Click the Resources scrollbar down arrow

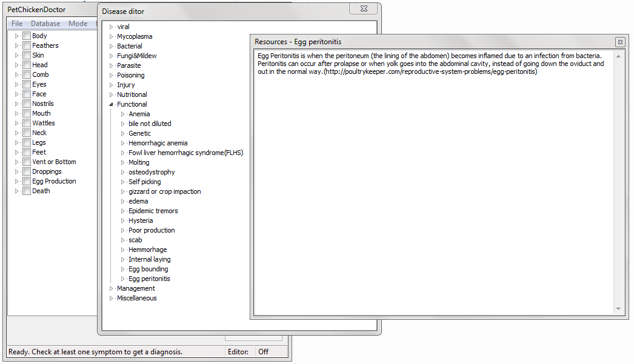click(x=618, y=309)
